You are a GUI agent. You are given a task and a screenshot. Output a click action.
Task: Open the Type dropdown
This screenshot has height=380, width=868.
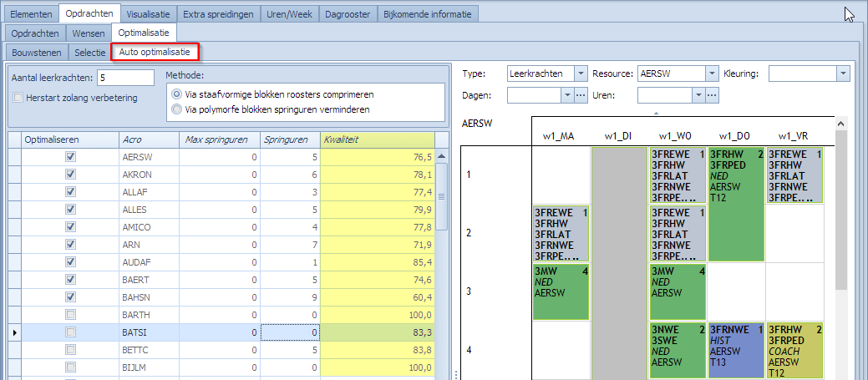[580, 73]
